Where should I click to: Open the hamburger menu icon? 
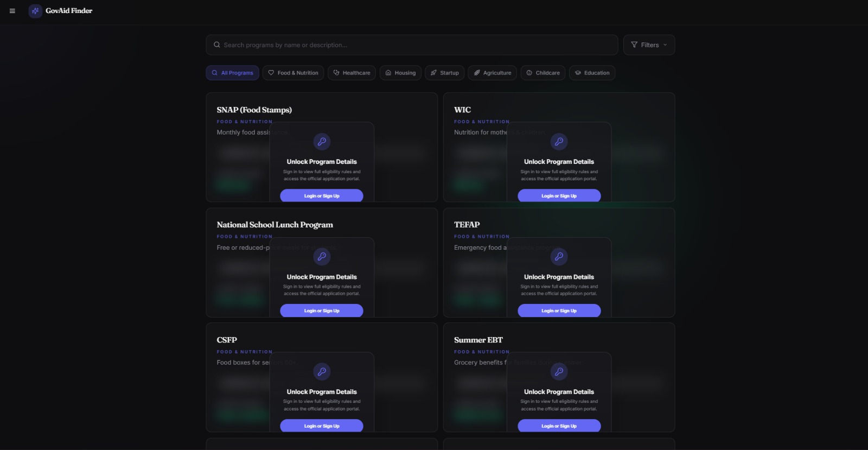[x=12, y=11]
